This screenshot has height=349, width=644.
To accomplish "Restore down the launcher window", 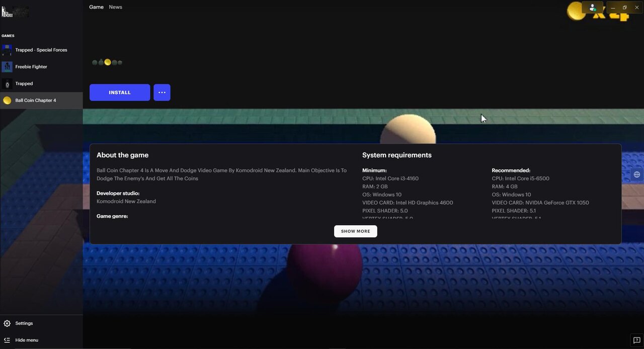I will [625, 8].
